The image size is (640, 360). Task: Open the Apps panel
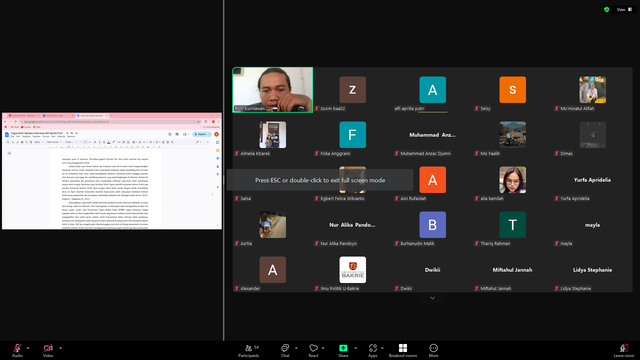pyautogui.click(x=373, y=350)
